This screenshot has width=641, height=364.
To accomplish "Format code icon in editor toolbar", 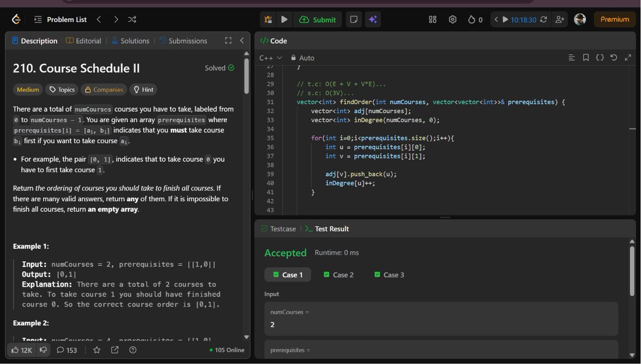I will tap(572, 58).
